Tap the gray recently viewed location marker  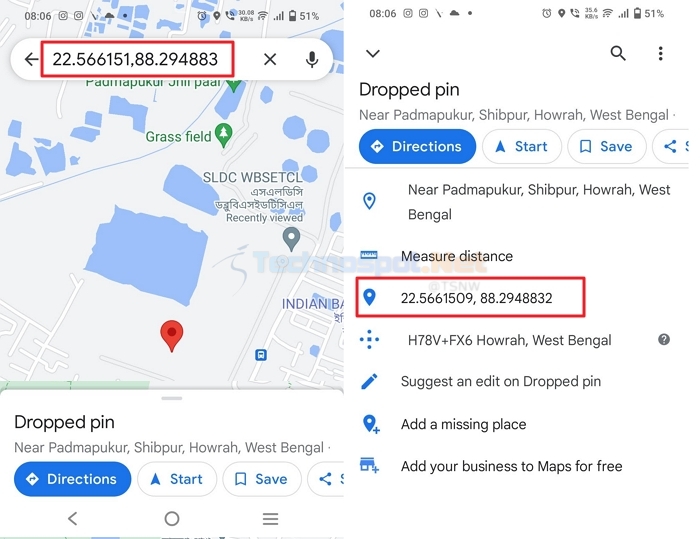pos(292,239)
